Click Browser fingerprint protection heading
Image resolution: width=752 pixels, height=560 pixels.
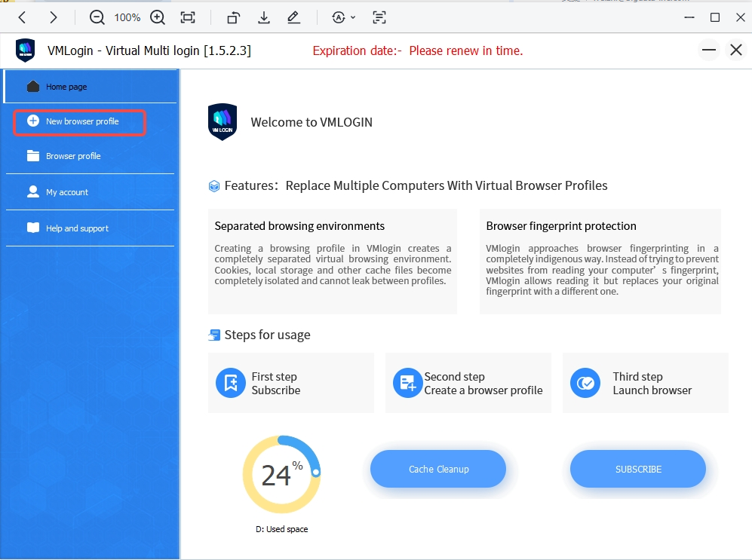pyautogui.click(x=561, y=226)
